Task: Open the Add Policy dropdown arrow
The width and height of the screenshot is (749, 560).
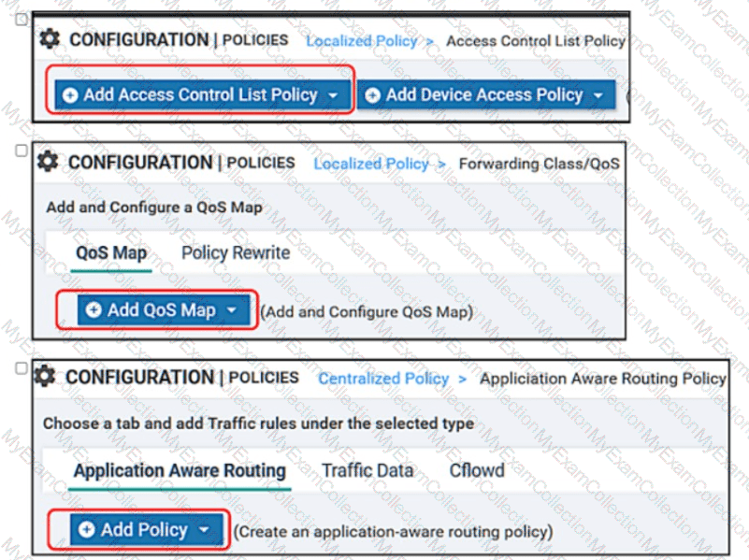Action: [204, 530]
